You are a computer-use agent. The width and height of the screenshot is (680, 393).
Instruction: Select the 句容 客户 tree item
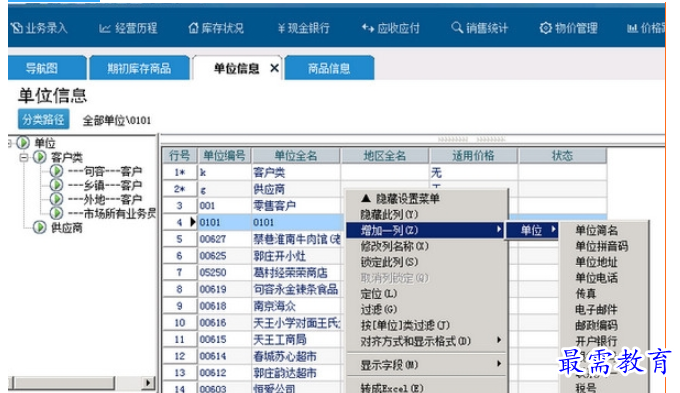point(105,171)
